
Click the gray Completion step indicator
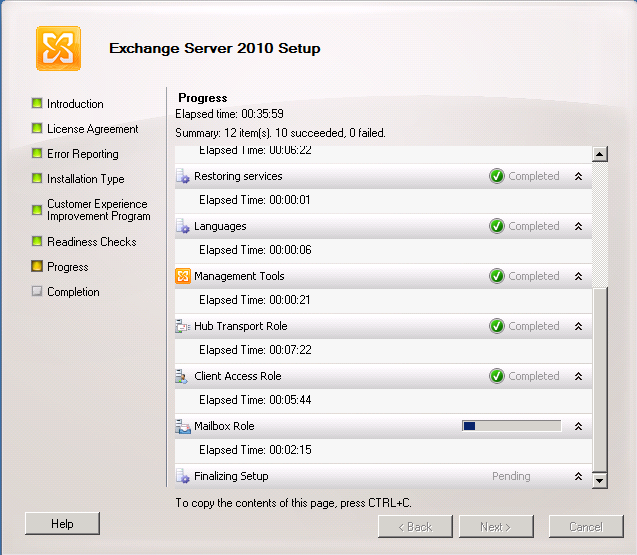(x=37, y=291)
